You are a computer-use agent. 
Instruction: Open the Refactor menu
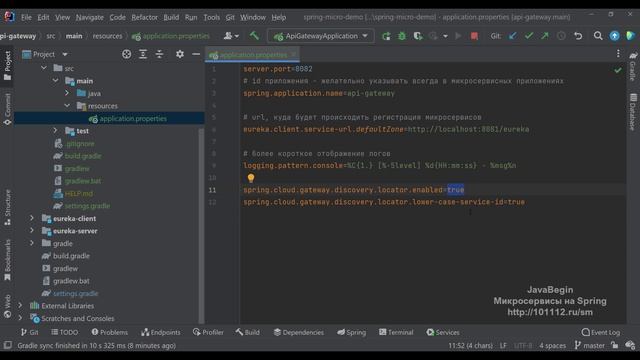tap(144, 18)
